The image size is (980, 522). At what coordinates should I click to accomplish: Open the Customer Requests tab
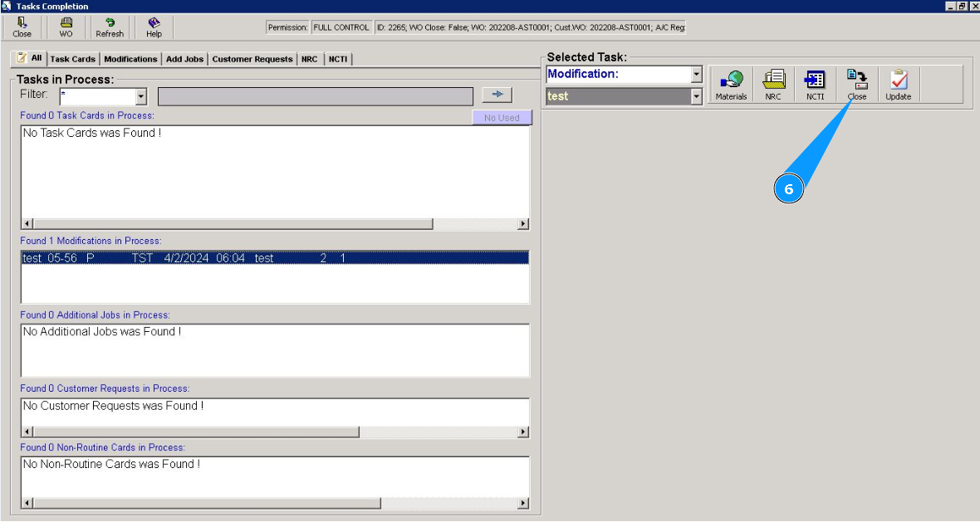(252, 59)
